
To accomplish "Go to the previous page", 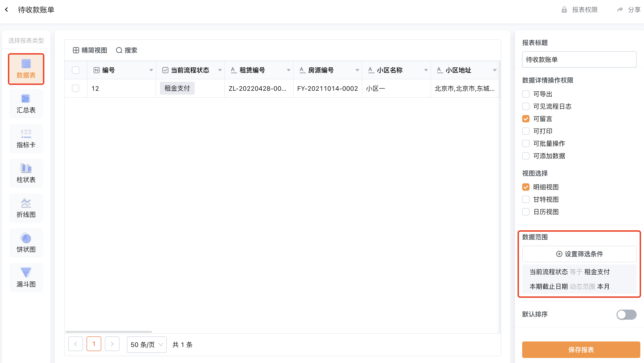I will (76, 344).
